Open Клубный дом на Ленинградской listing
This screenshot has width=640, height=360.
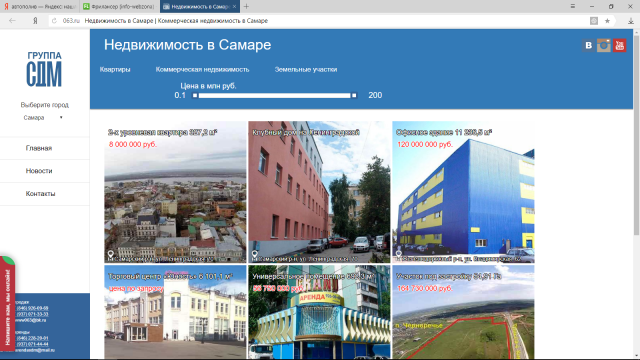pos(319,192)
